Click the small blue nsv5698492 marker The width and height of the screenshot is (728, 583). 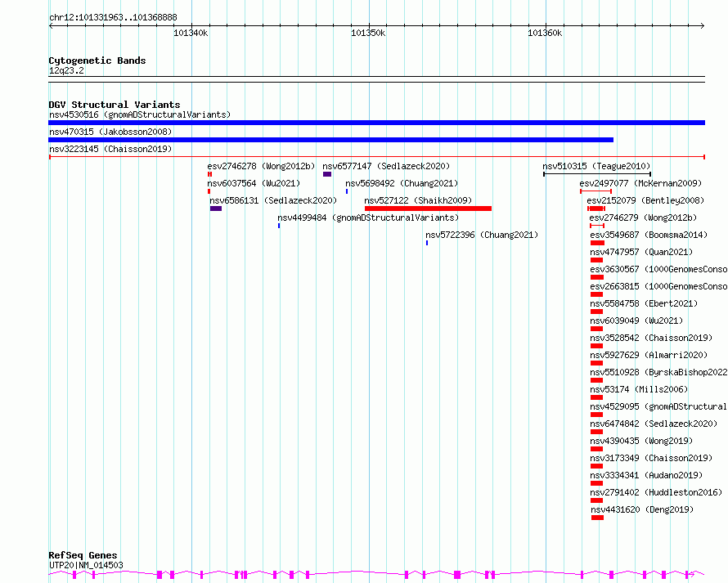click(347, 191)
